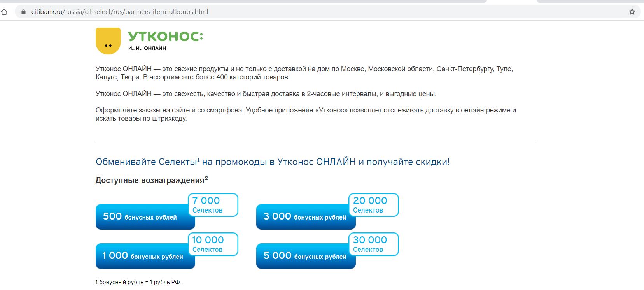This screenshot has height=290, width=644.
Task: Bookmark this page with the star icon
Action: click(632, 12)
